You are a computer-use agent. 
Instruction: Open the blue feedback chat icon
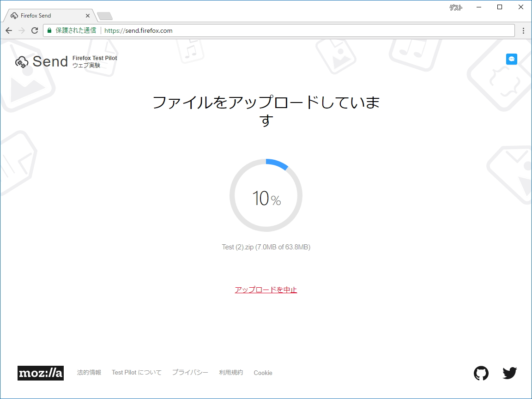(511, 59)
